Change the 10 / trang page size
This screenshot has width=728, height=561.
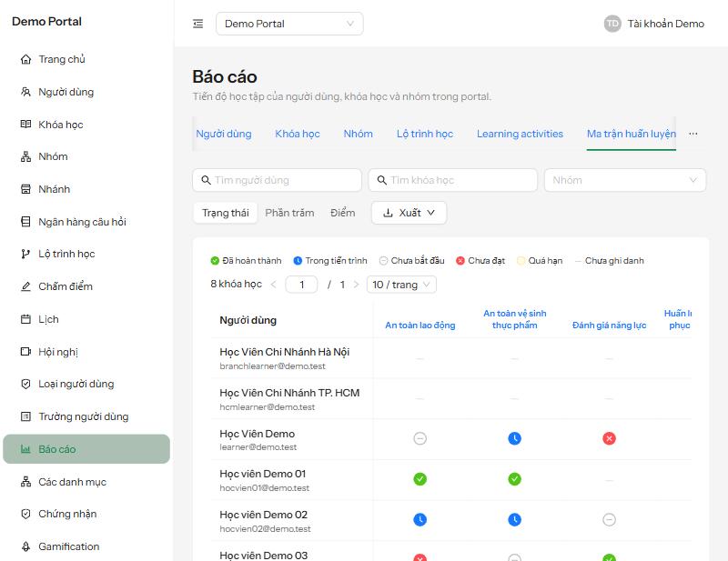tap(401, 285)
